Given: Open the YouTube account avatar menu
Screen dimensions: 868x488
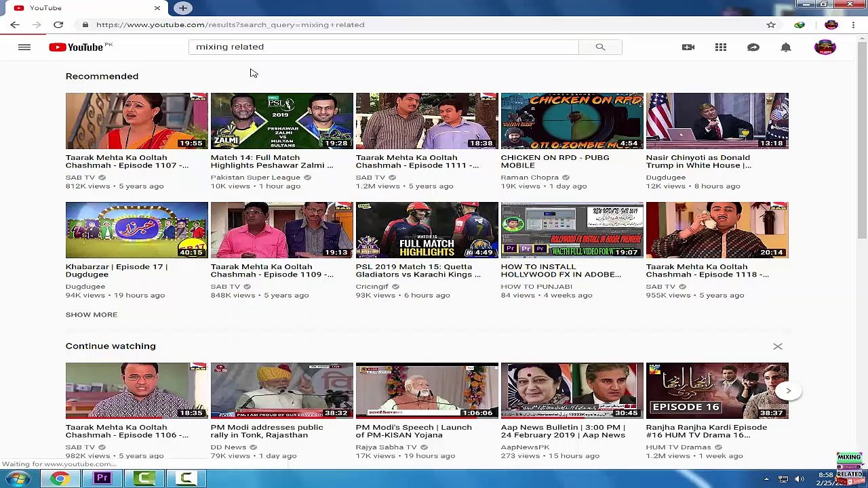Looking at the screenshot, I should 825,47.
